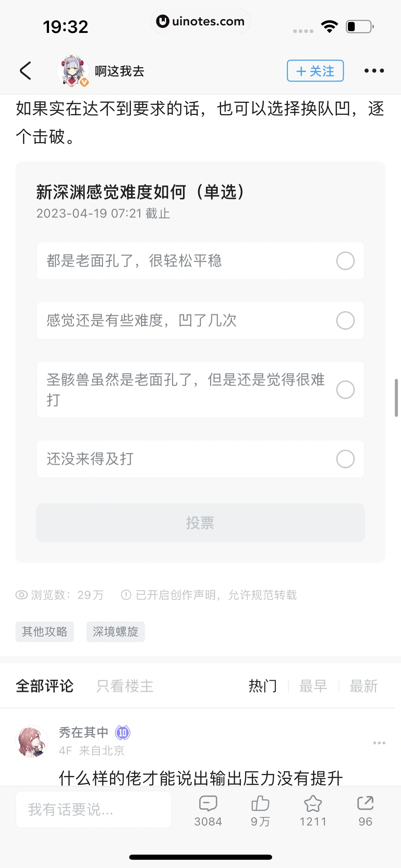Sort comments by 最早
401x868 pixels.
[x=313, y=686]
